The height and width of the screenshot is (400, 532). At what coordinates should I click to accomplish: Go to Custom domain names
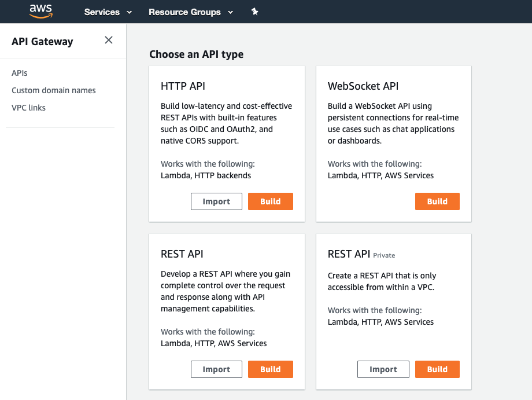pos(54,90)
